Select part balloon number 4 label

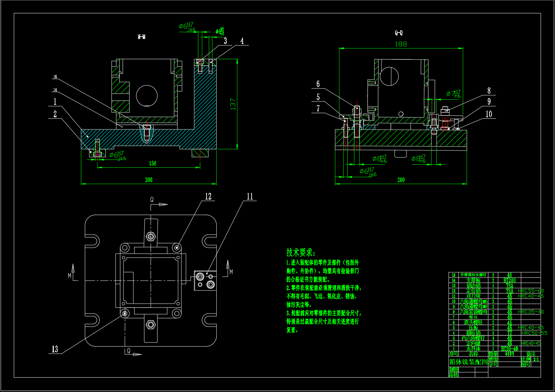click(x=242, y=41)
